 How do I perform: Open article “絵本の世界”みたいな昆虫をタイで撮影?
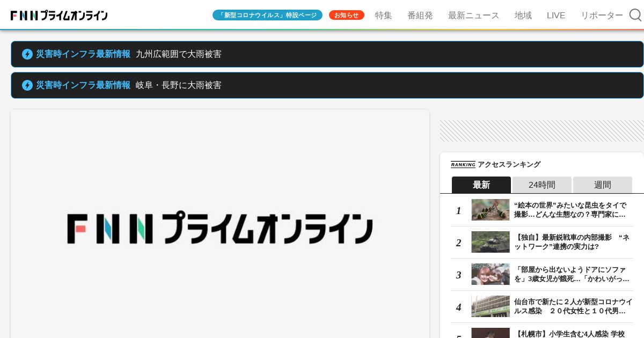point(570,210)
